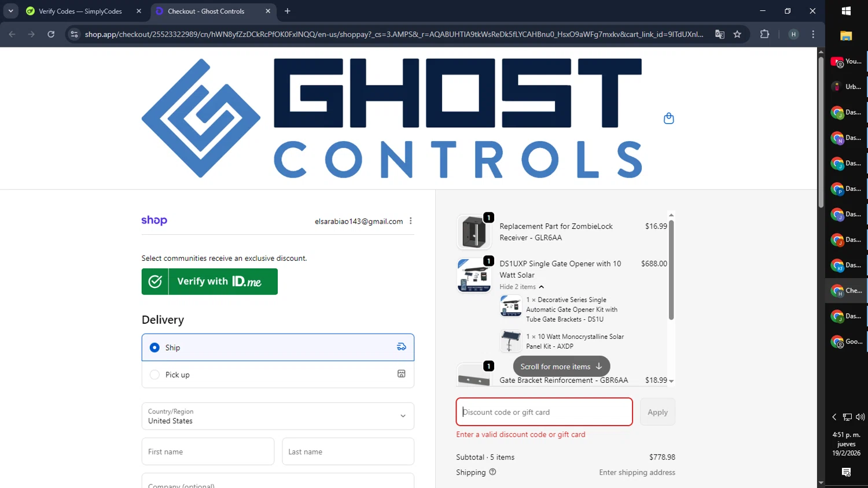Open the shopping bag cart icon

click(668, 119)
